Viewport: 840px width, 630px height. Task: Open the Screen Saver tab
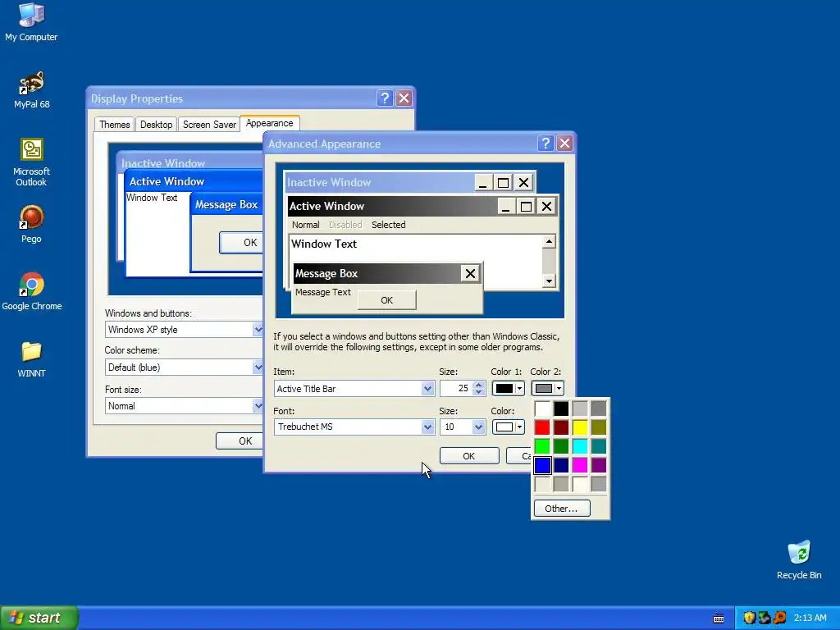pyautogui.click(x=209, y=125)
